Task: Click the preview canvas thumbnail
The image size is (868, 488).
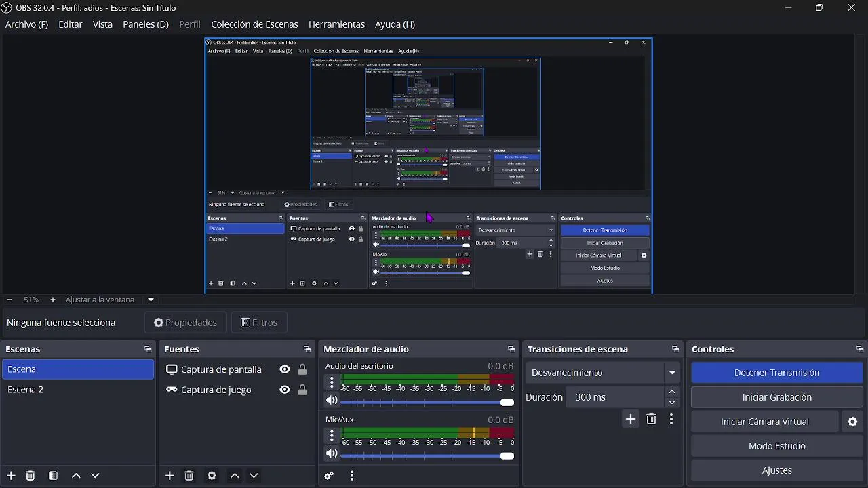Action: click(429, 165)
